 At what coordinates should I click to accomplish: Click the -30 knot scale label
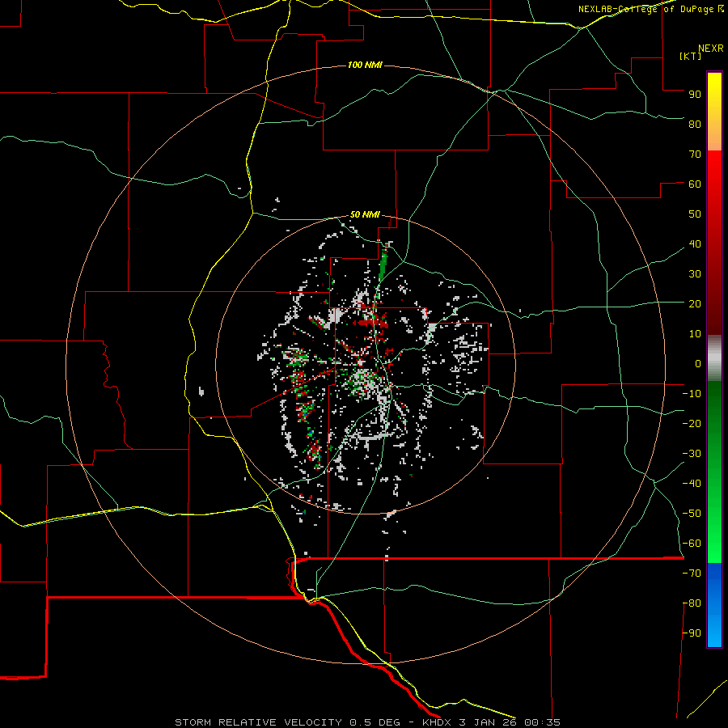tap(692, 454)
